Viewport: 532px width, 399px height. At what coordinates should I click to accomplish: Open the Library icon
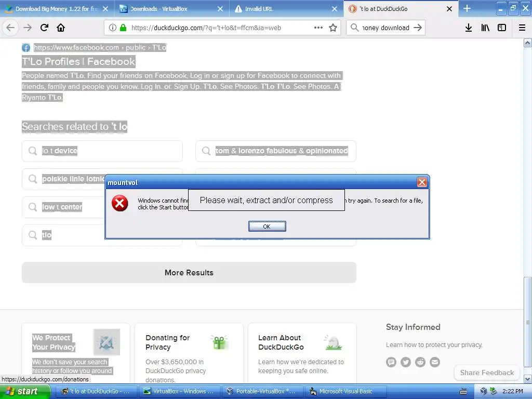[485, 28]
